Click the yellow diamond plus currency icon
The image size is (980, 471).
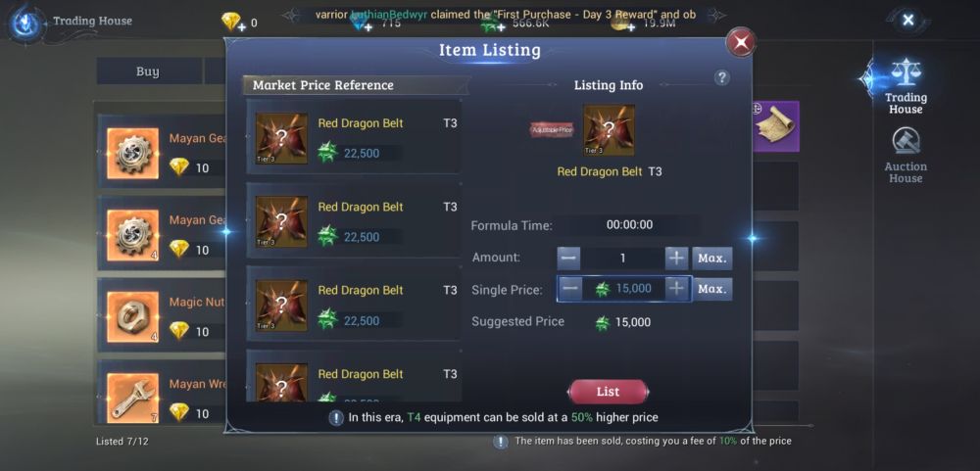[232, 23]
